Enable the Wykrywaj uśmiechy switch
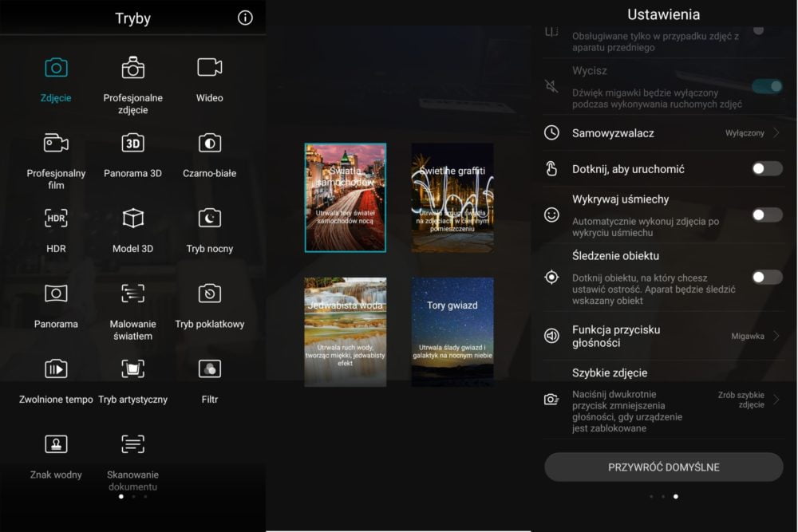 click(767, 215)
